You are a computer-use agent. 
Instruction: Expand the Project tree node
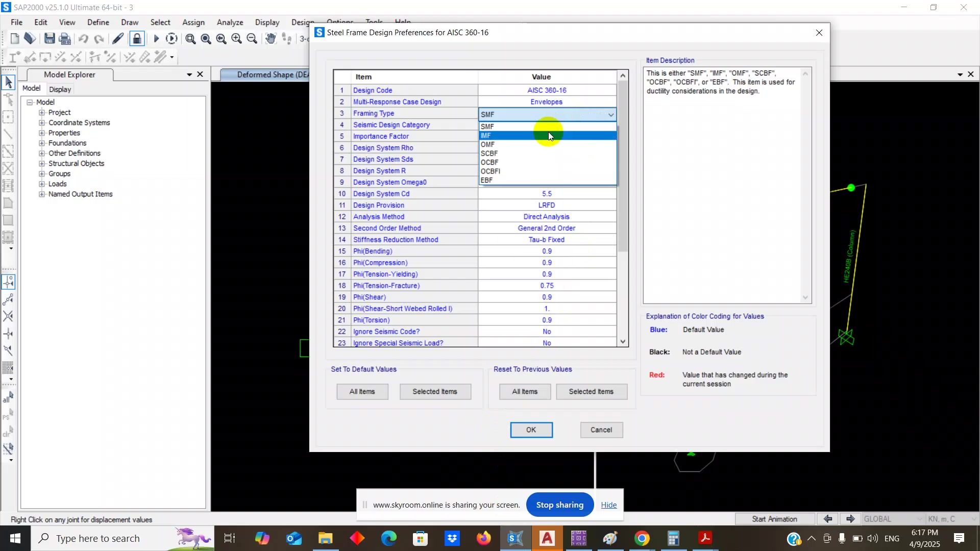click(42, 113)
